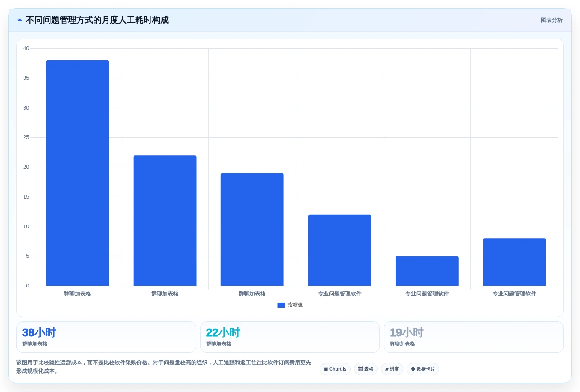This screenshot has width=580, height=392.
Task: Open the 数据卡片 tag chip
Action: click(x=423, y=369)
